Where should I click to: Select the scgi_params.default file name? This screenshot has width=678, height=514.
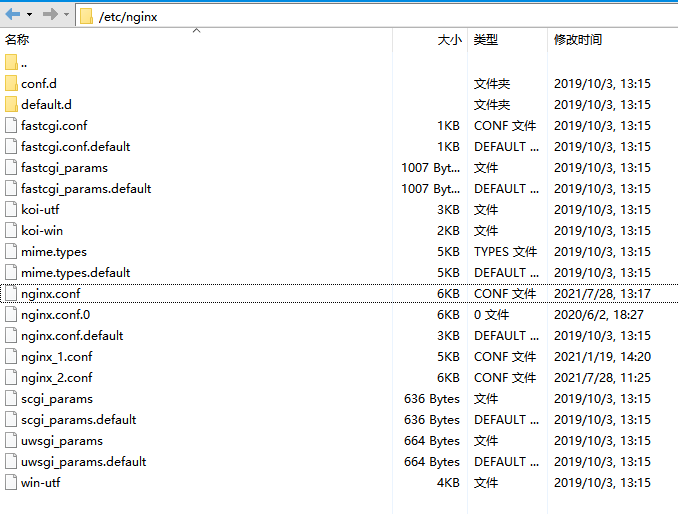pos(79,420)
